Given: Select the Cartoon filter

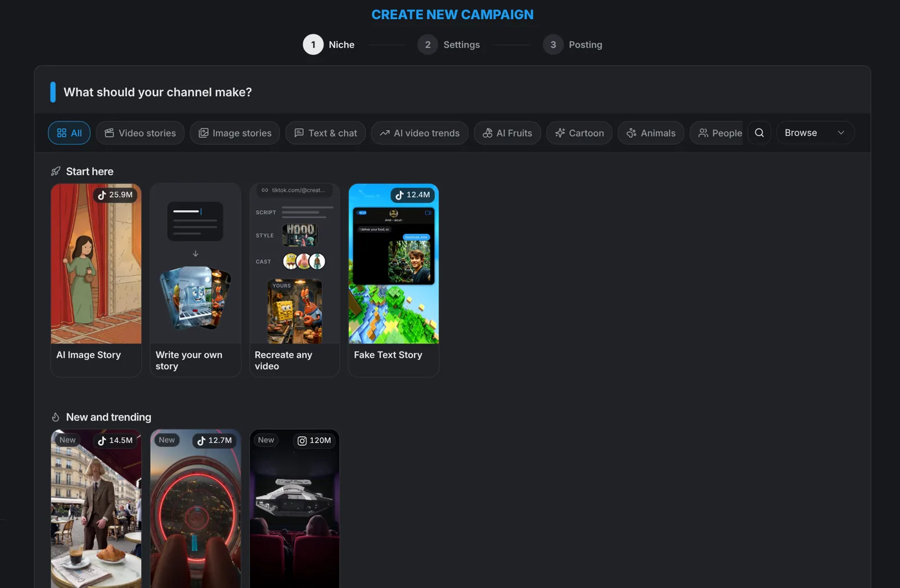Looking at the screenshot, I should click(579, 133).
